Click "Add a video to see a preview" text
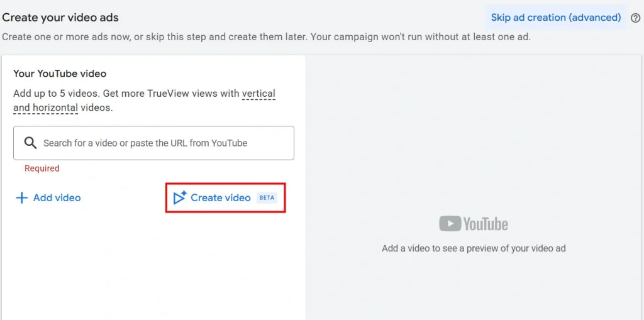Viewport: 644px width, 320px height. pyautogui.click(x=474, y=248)
